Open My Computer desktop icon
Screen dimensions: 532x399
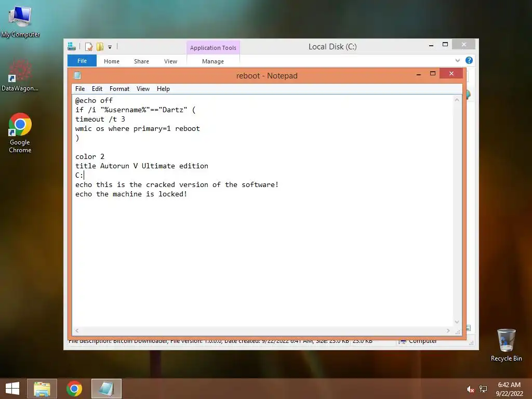tap(20, 21)
